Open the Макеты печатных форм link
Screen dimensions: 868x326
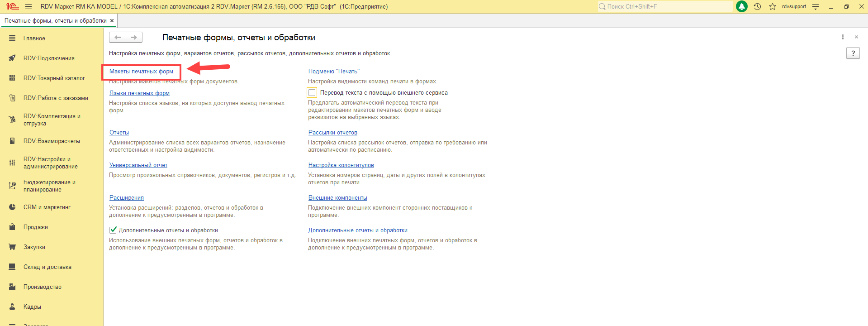141,72
